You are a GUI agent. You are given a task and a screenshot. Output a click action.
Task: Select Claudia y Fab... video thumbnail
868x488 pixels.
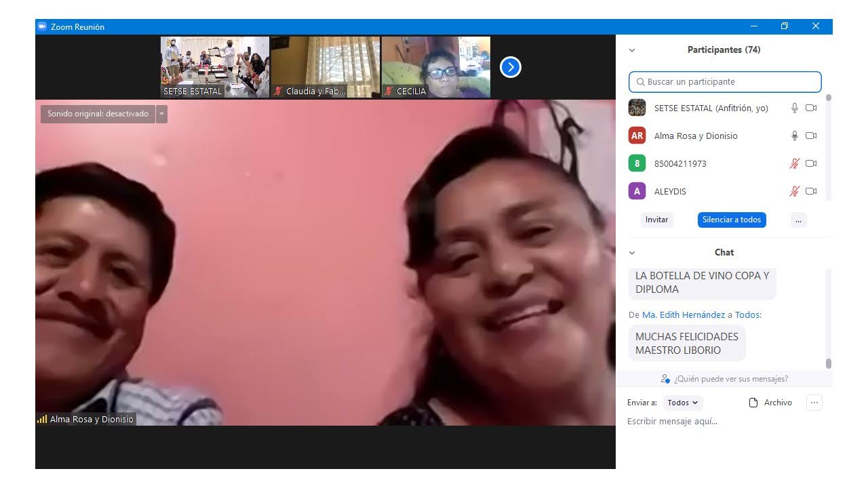coord(325,67)
